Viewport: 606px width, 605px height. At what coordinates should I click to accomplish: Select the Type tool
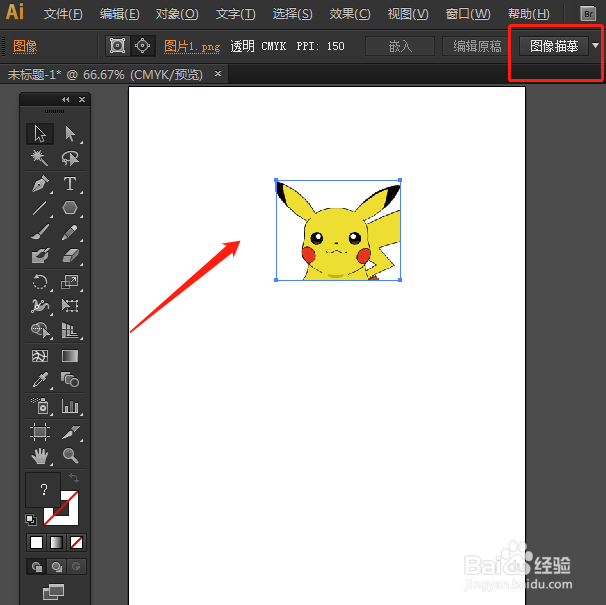pyautogui.click(x=70, y=184)
